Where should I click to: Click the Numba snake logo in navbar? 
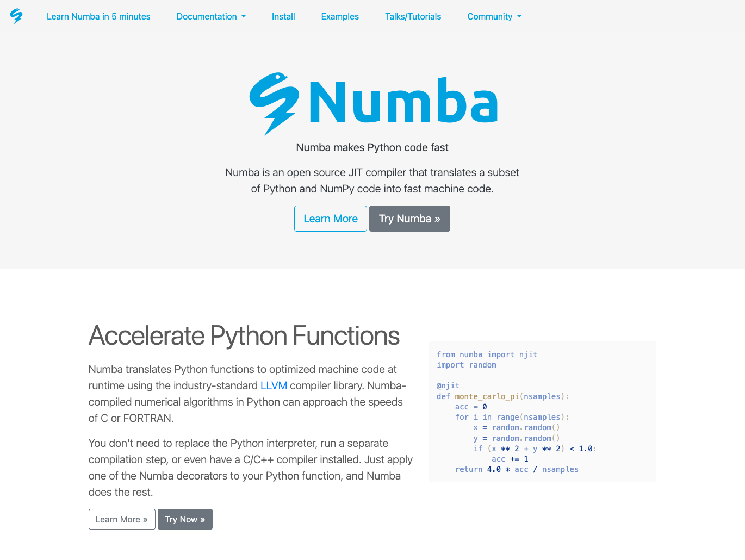click(x=16, y=16)
